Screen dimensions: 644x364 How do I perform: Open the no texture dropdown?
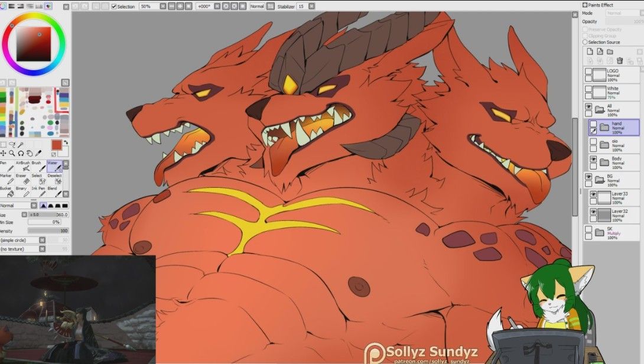click(x=43, y=249)
